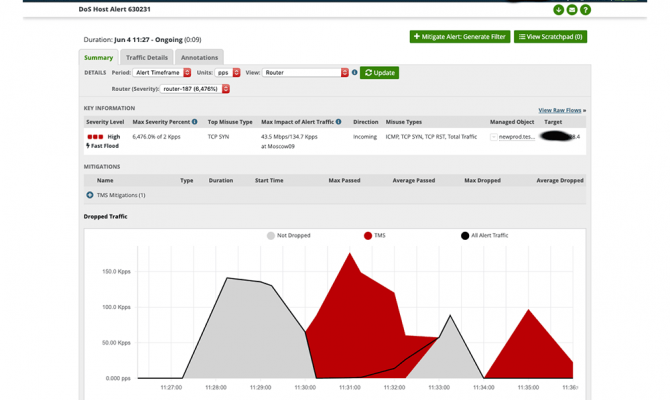Click info icon next to Max Impact of Alert Traffic
The width and height of the screenshot is (670, 400).
pyautogui.click(x=338, y=122)
